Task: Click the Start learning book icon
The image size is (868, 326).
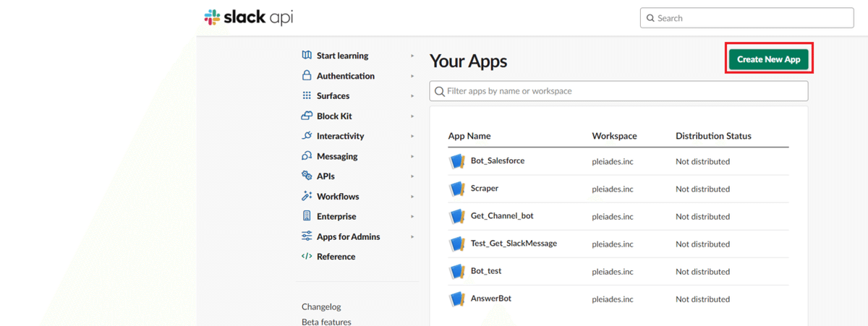Action: point(307,56)
